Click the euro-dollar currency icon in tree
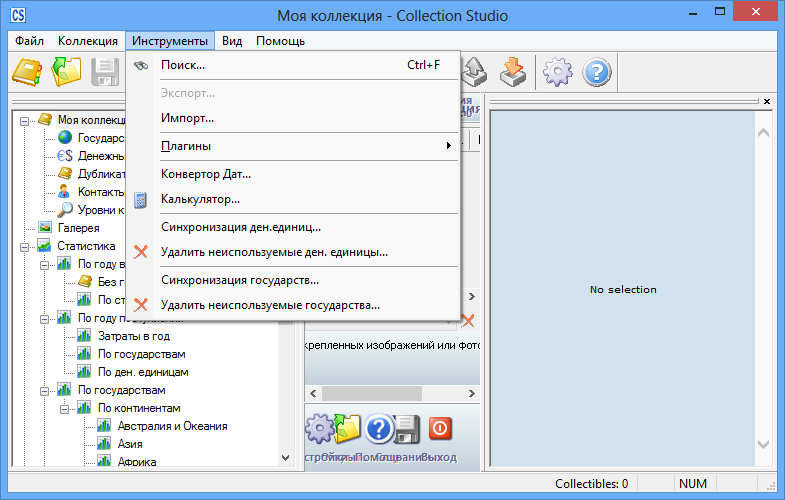The height and width of the screenshot is (500, 785). 65,156
